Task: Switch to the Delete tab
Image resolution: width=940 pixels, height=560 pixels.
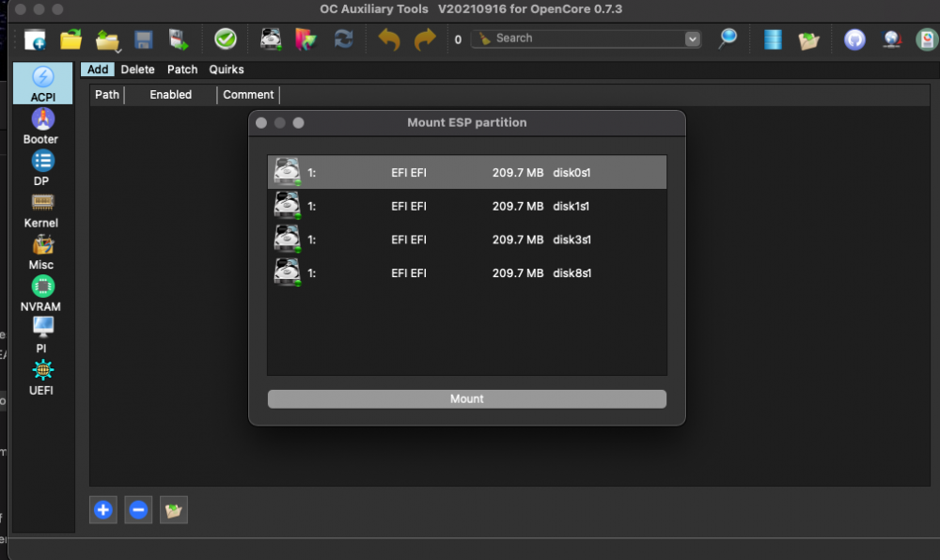Action: [x=137, y=70]
